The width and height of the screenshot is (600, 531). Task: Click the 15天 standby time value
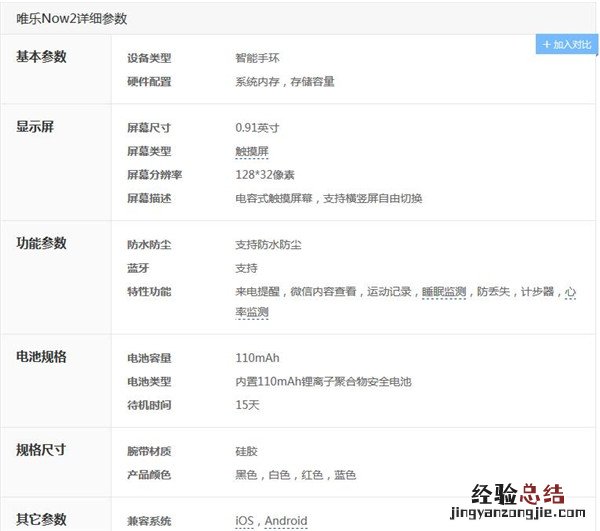click(247, 405)
